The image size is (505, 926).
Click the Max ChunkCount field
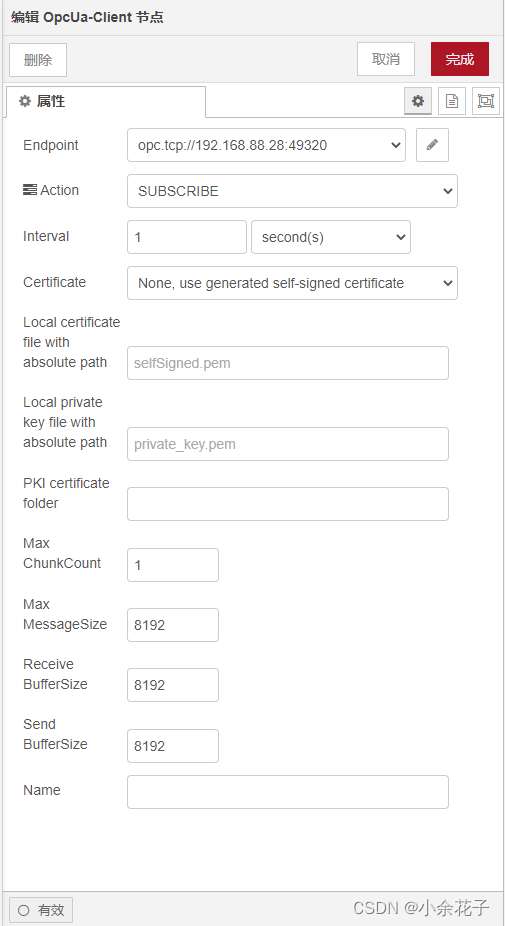point(172,565)
